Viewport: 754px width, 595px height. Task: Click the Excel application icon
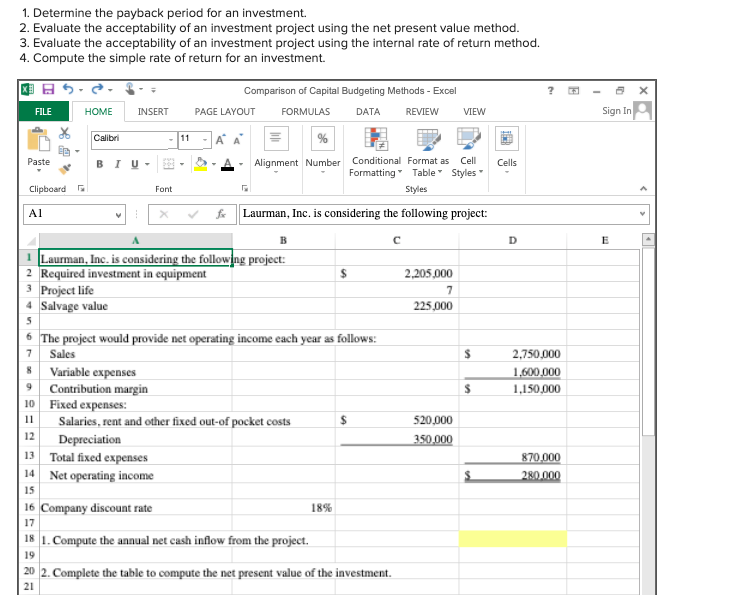coord(27,89)
